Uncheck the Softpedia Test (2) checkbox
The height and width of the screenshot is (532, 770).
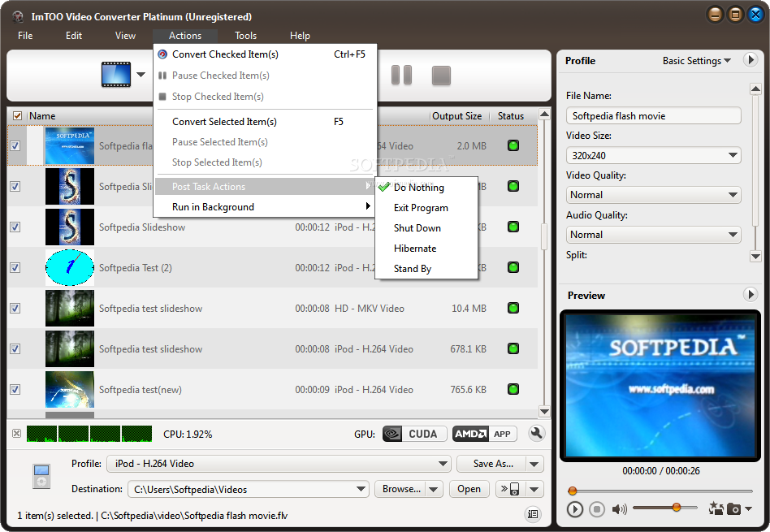click(15, 268)
